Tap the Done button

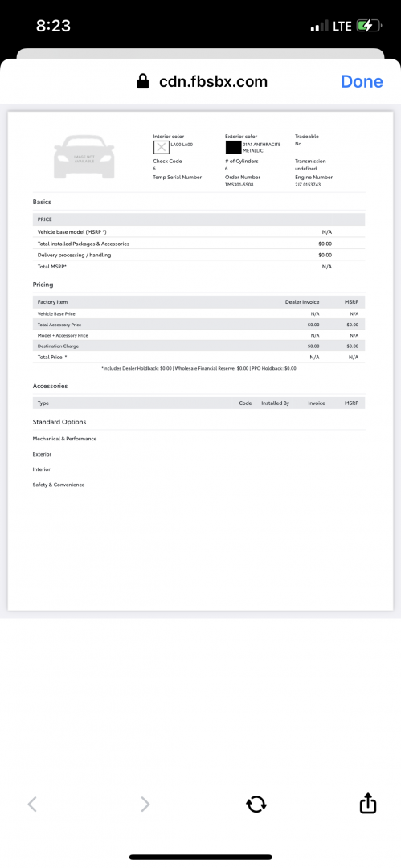coord(362,81)
